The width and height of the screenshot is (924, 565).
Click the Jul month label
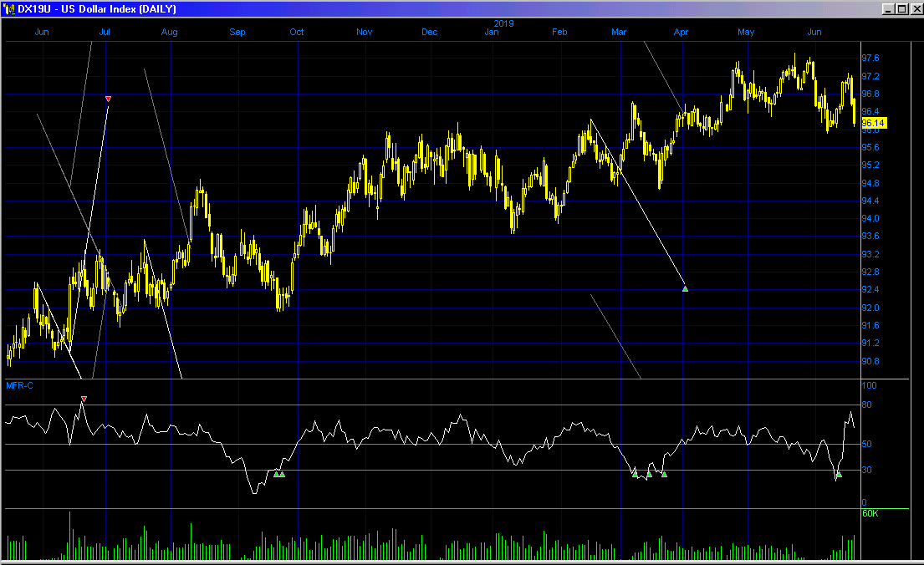tap(105, 32)
